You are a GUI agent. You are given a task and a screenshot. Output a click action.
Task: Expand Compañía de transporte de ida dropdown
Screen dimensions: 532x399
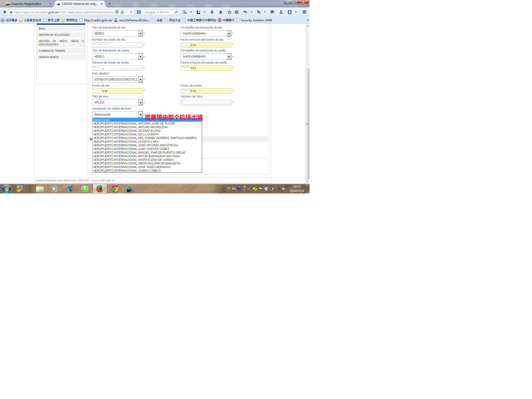(x=229, y=34)
